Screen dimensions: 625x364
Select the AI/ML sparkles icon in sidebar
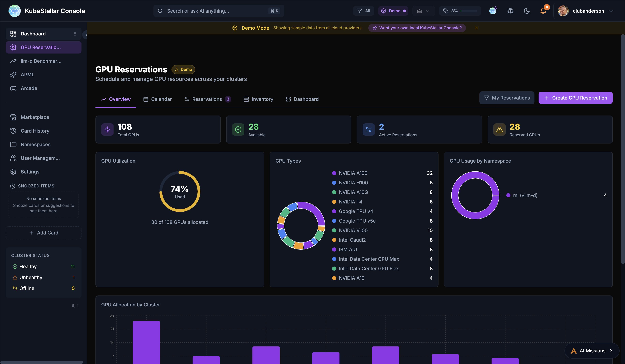[x=13, y=74]
